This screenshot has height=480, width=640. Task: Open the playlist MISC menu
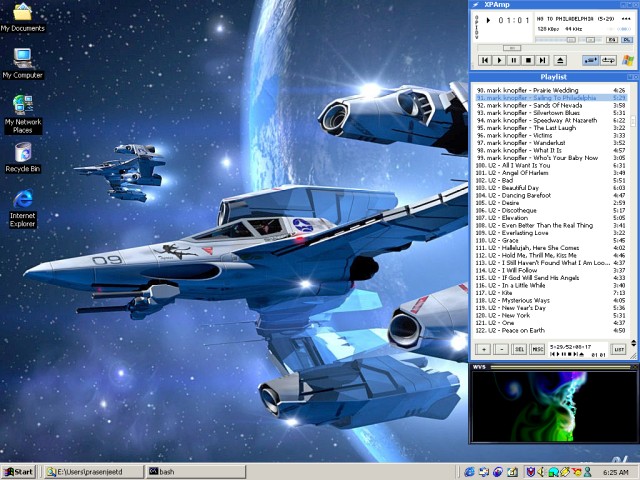tap(537, 349)
